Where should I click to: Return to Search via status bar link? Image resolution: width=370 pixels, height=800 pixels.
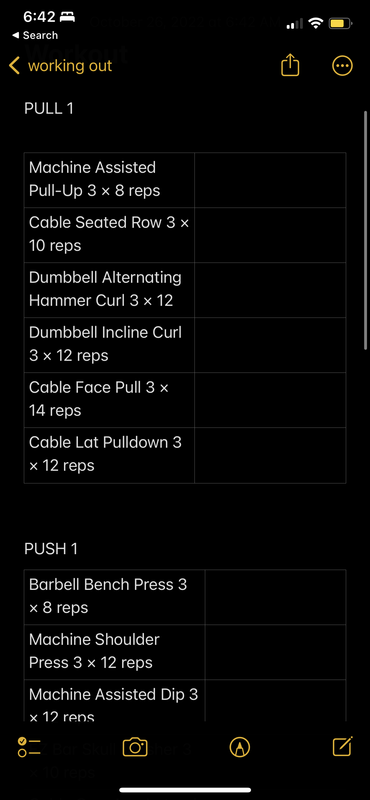point(35,36)
